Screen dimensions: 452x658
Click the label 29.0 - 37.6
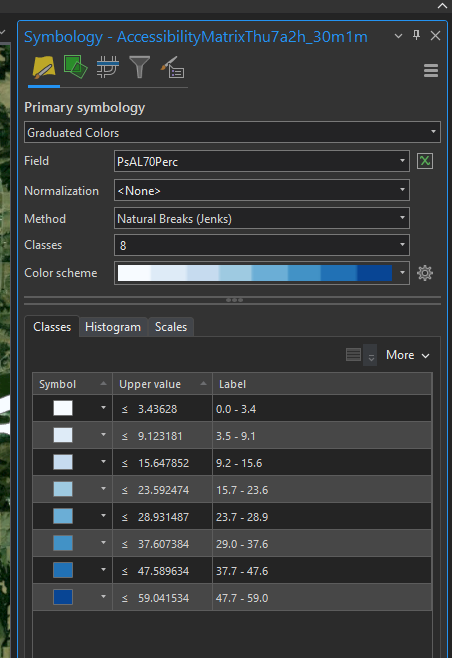tap(242, 544)
